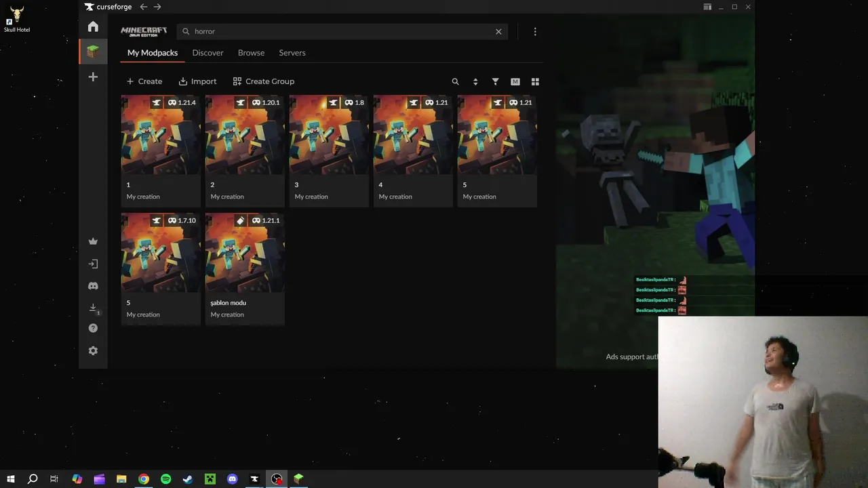This screenshot has height=488, width=868.
Task: Go forward with the right arrow
Action: click(157, 7)
